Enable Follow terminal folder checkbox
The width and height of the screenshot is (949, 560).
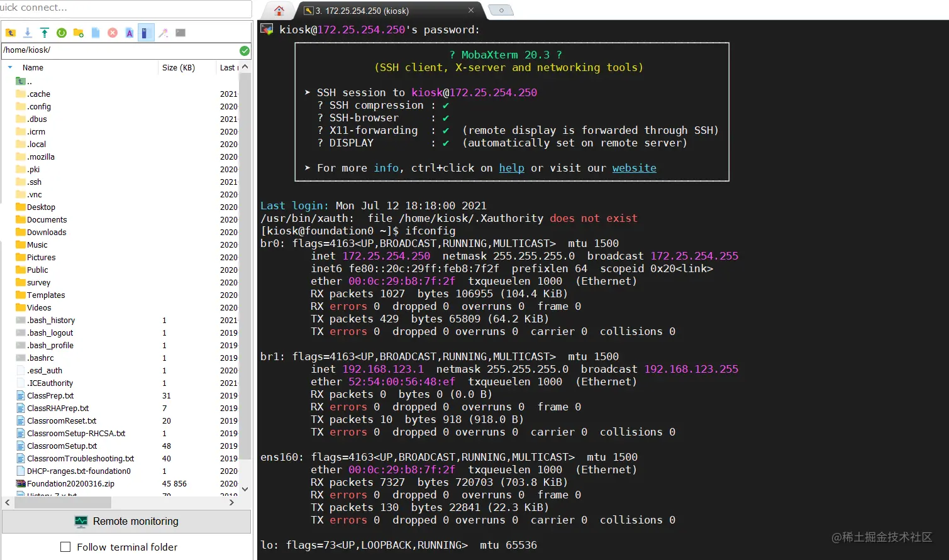point(65,547)
